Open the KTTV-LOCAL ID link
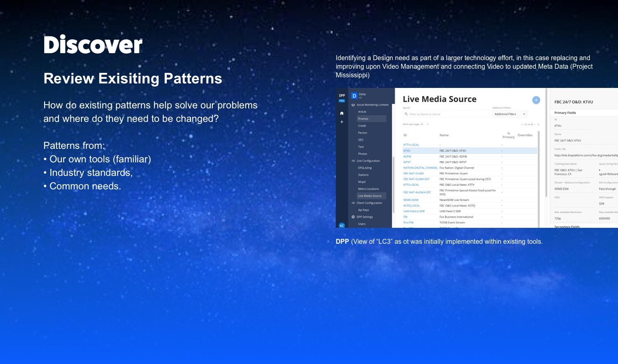This screenshot has height=364, width=618. click(411, 145)
